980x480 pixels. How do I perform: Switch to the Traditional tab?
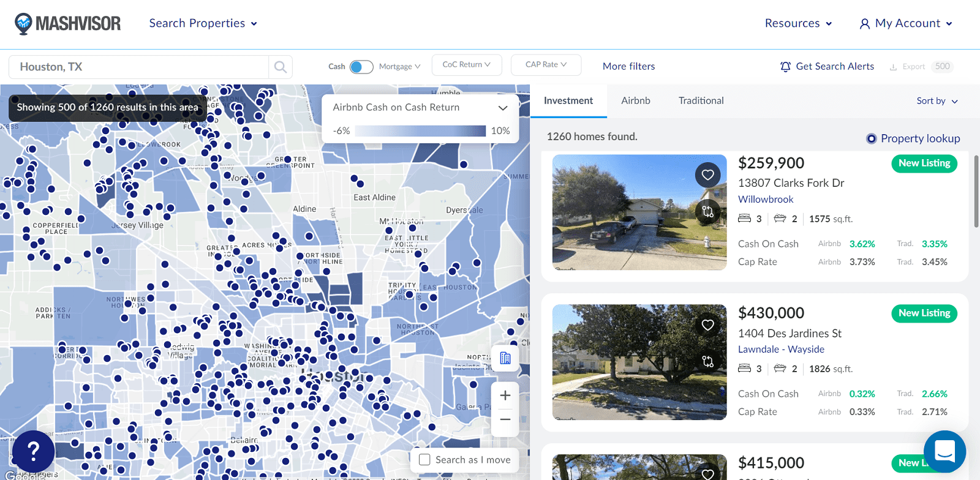701,101
